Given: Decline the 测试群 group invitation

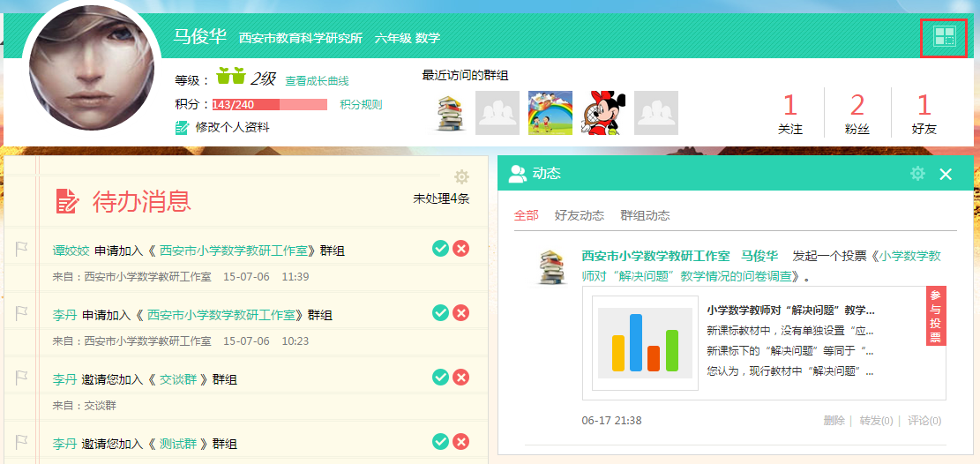Looking at the screenshot, I should pyautogui.click(x=460, y=441).
